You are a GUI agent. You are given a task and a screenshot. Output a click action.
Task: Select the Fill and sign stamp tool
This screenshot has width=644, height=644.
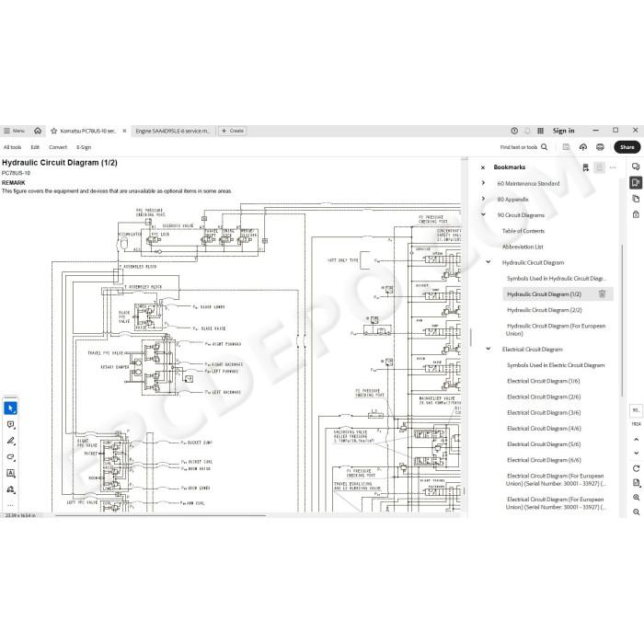pyautogui.click(x=11, y=489)
